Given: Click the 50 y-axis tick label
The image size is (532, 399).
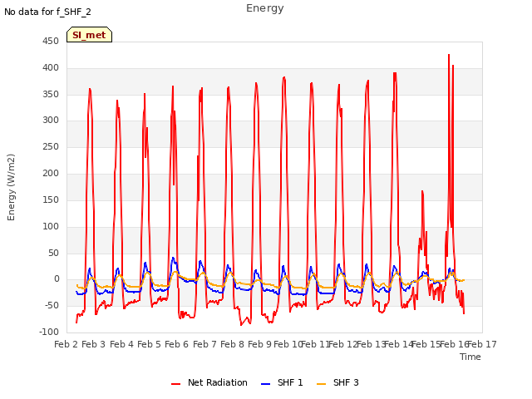Looking at the screenshot, I should (x=53, y=253).
